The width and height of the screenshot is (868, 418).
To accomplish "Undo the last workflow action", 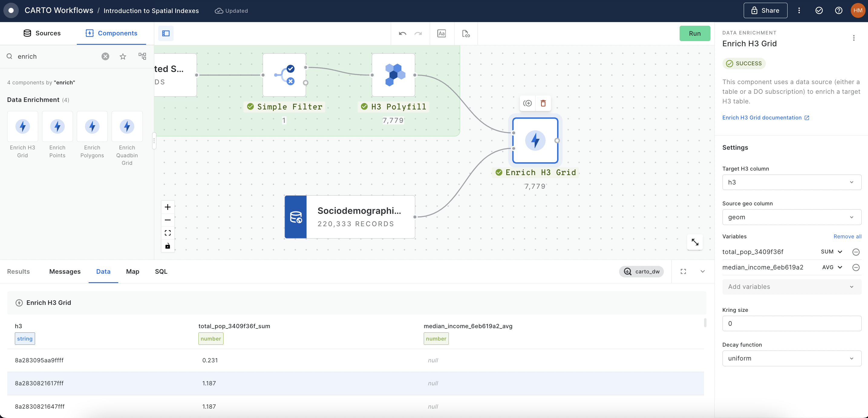I will [402, 33].
